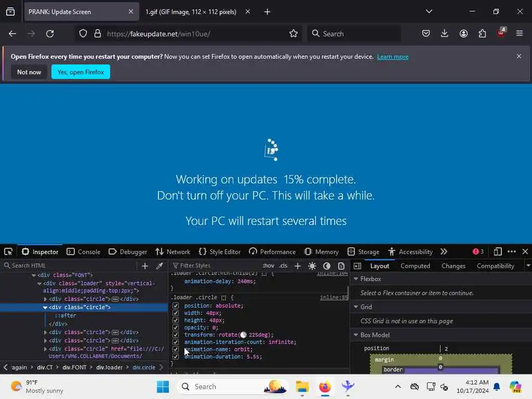
Task: Open the angle swatch for rotate 225deg
Action: tap(243, 335)
